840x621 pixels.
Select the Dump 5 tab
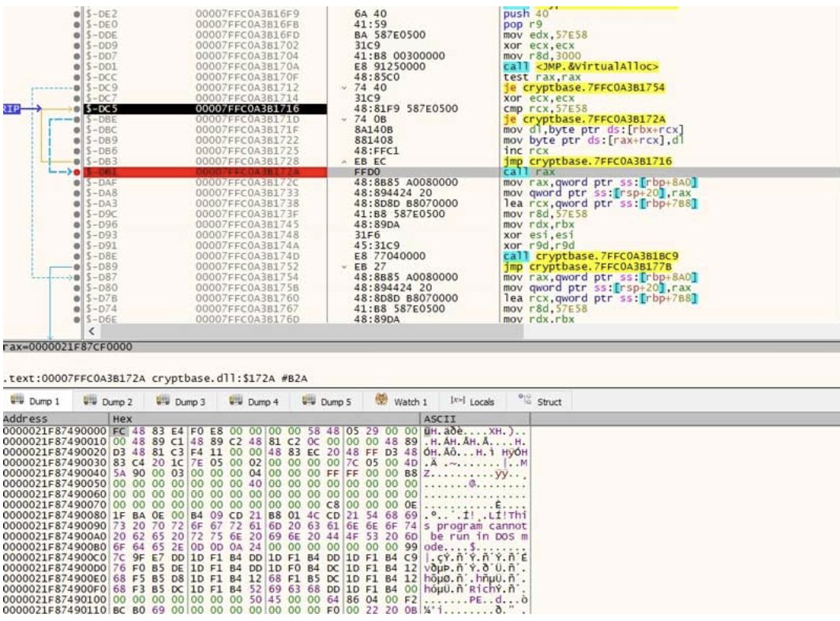tap(328, 401)
